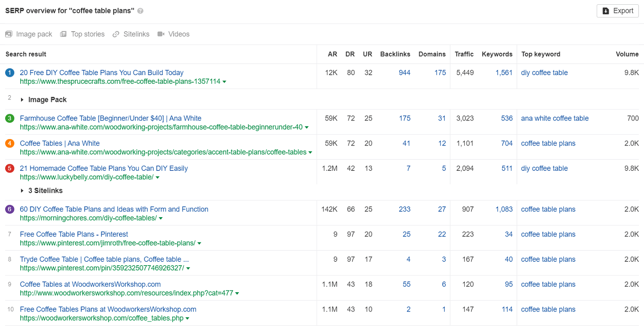This screenshot has height=330, width=644.
Task: Open dropdown next to coffee_tables.php URL
Action: click(188, 318)
